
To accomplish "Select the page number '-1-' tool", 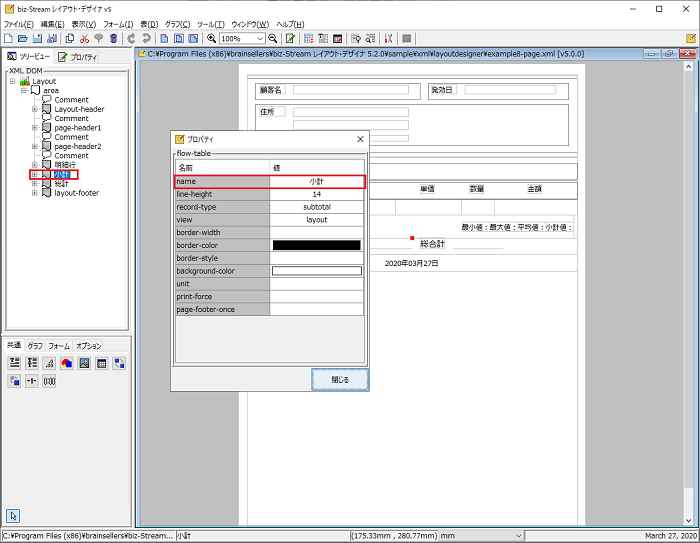I will 32,381.
